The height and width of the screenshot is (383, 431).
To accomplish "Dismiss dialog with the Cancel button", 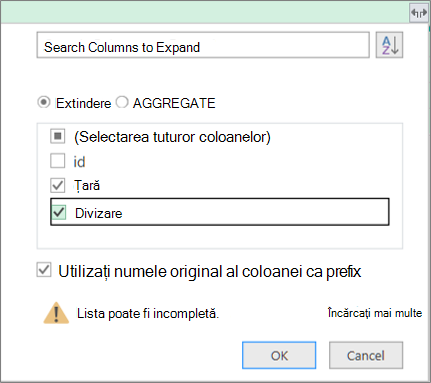I will coord(366,355).
